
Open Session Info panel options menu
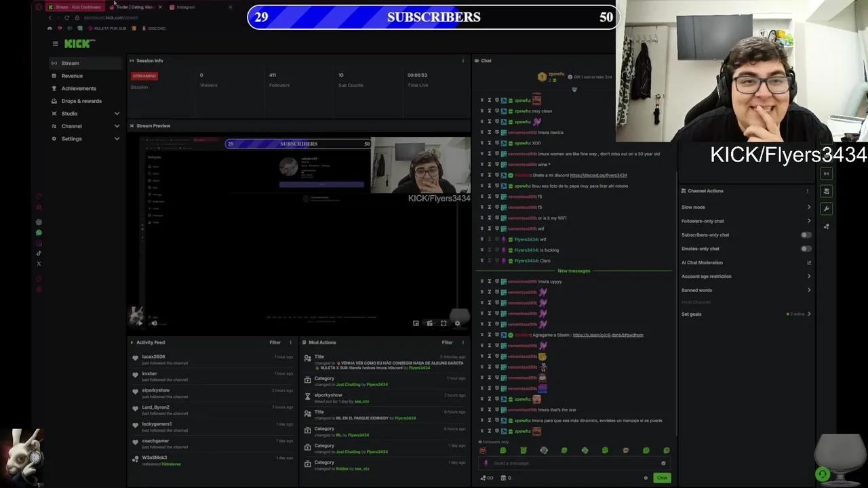[x=463, y=60]
